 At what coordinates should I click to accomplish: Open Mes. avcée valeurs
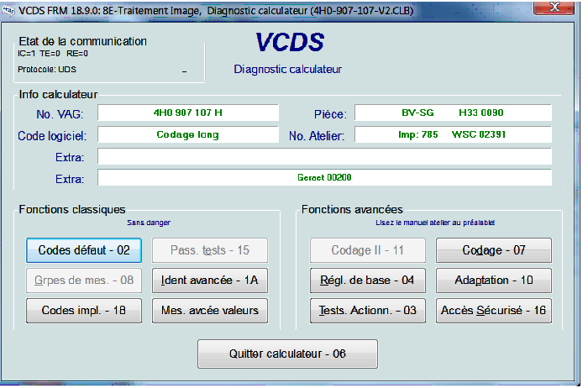pyautogui.click(x=210, y=311)
